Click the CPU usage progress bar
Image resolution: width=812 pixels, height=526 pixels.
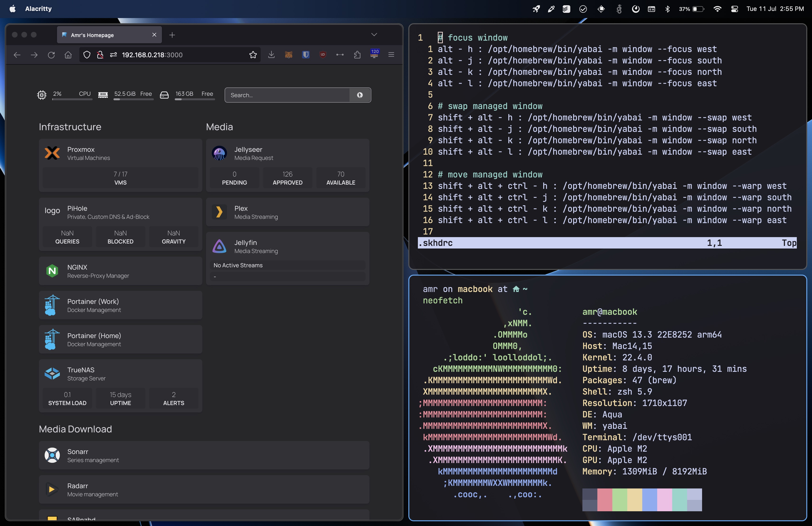coord(72,99)
